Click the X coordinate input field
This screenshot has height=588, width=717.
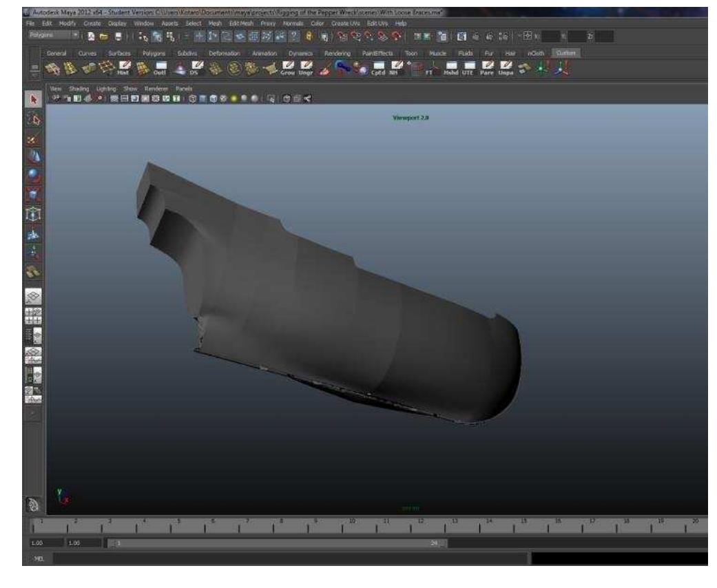tap(550, 36)
